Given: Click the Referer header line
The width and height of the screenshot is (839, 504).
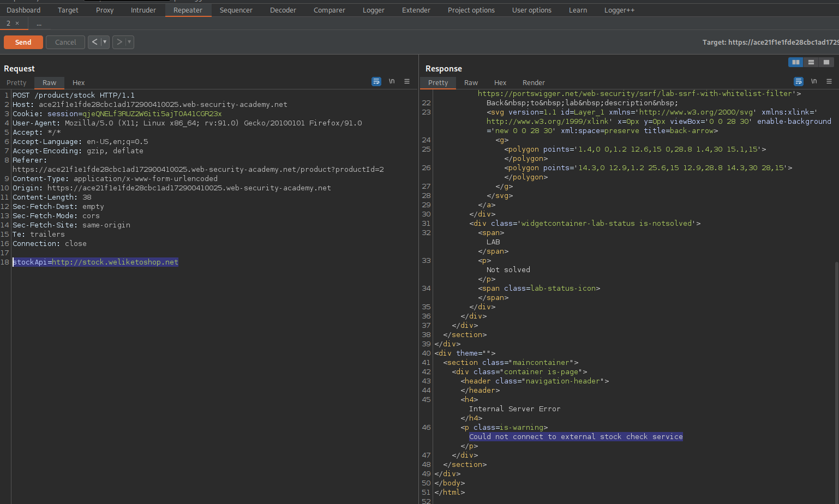Looking at the screenshot, I should pyautogui.click(x=198, y=165).
